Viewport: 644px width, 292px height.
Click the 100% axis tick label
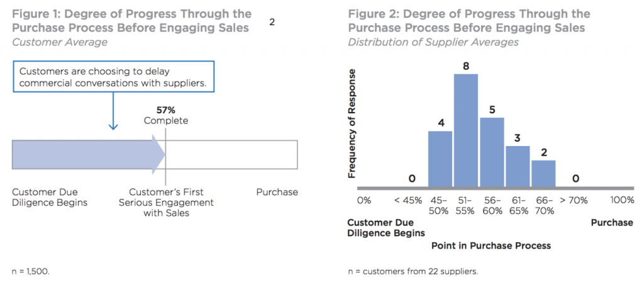click(x=622, y=199)
